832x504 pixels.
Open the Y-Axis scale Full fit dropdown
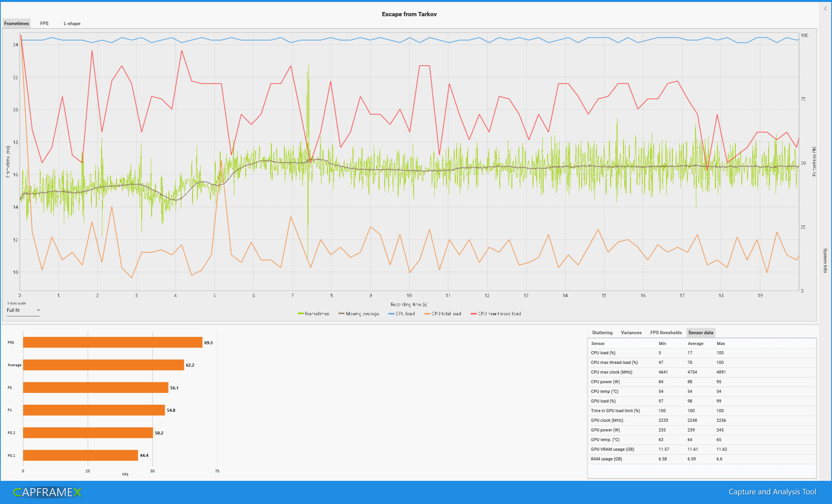pyautogui.click(x=23, y=310)
